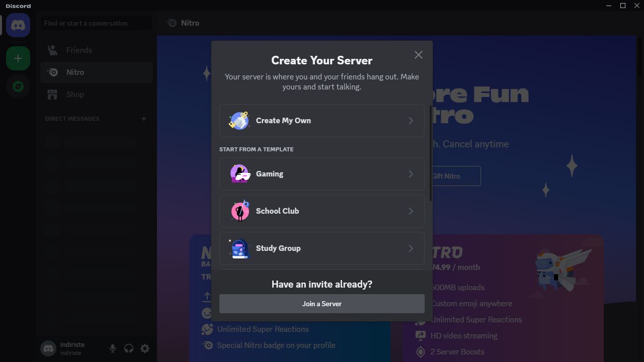Screen dimensions: 644x362
Task: Expand Create My Own chevron arrow
Action: (411, 121)
